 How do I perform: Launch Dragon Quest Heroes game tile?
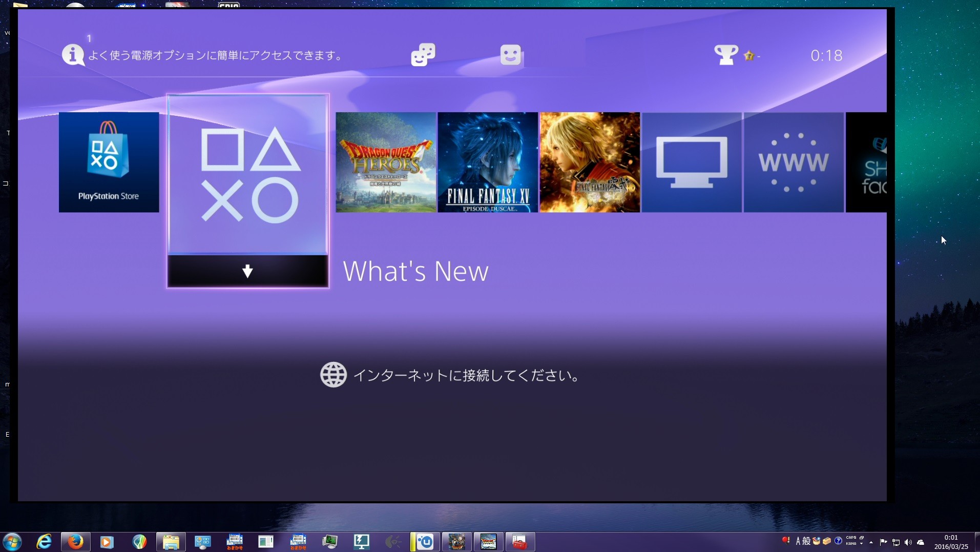point(386,162)
